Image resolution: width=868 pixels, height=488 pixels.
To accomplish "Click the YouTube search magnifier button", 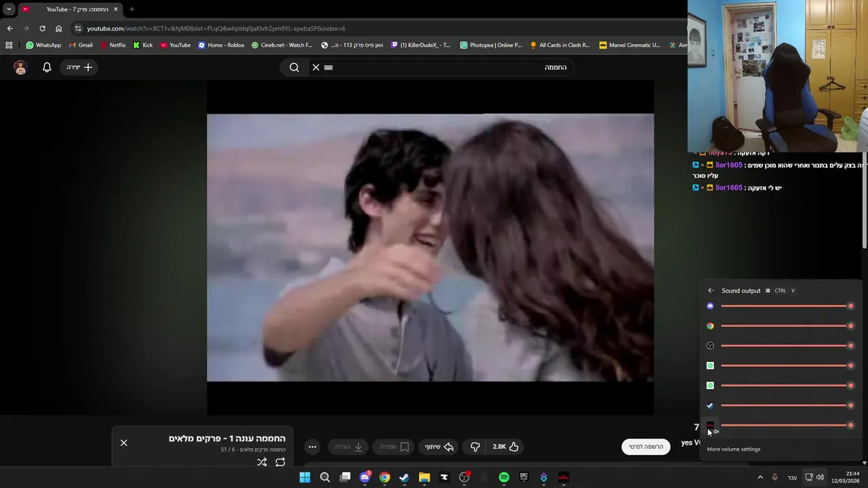I will (x=294, y=67).
